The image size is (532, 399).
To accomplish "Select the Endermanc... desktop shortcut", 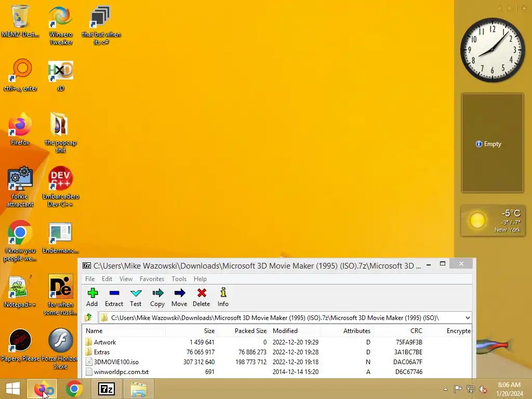I will click(x=60, y=237).
